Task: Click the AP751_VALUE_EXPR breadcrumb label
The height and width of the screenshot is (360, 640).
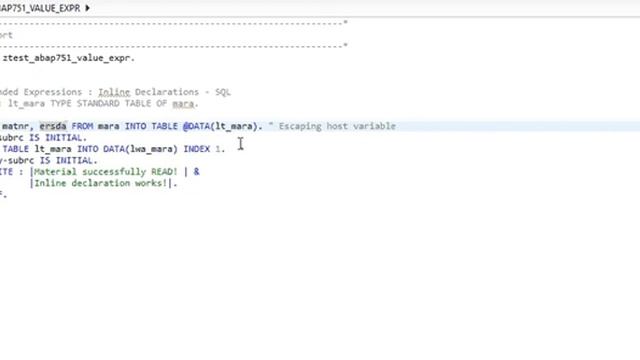Action: (40, 8)
